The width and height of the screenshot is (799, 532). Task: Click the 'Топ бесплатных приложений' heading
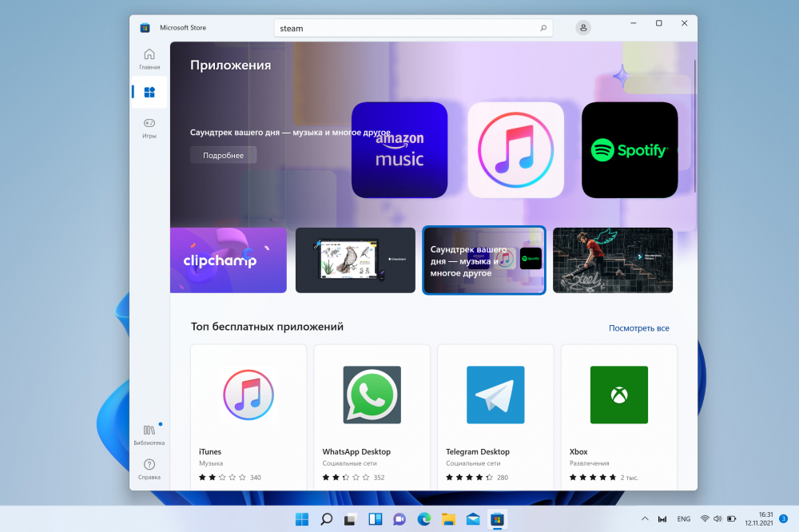click(267, 327)
